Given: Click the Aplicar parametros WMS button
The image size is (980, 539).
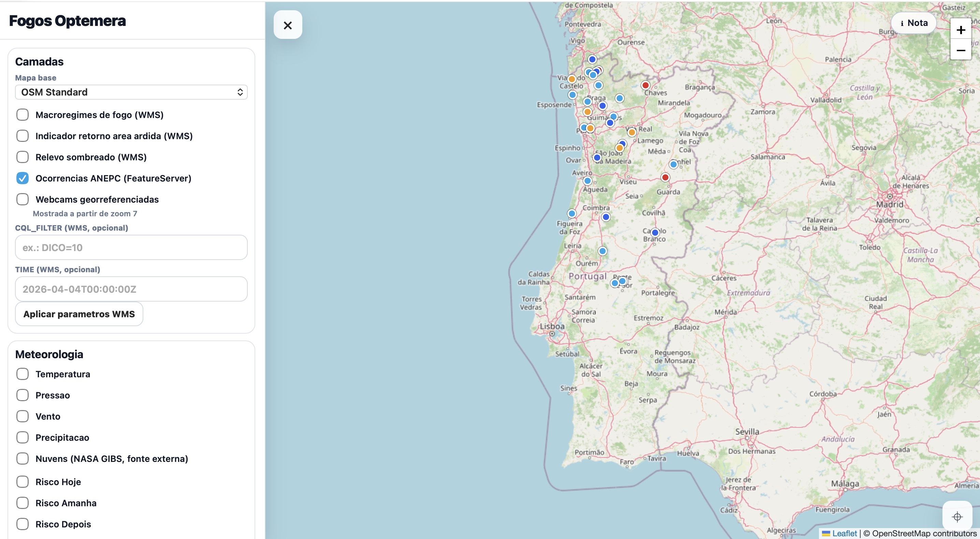Looking at the screenshot, I should [79, 314].
